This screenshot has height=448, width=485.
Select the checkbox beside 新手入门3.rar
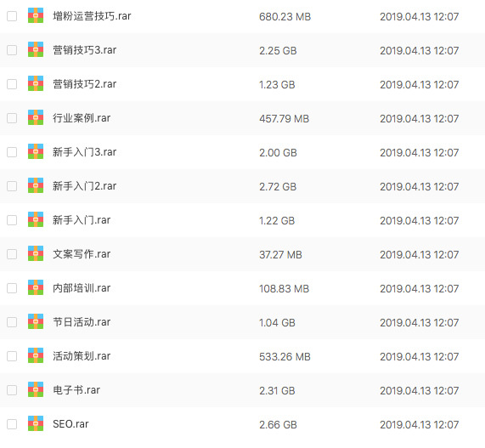click(x=12, y=152)
